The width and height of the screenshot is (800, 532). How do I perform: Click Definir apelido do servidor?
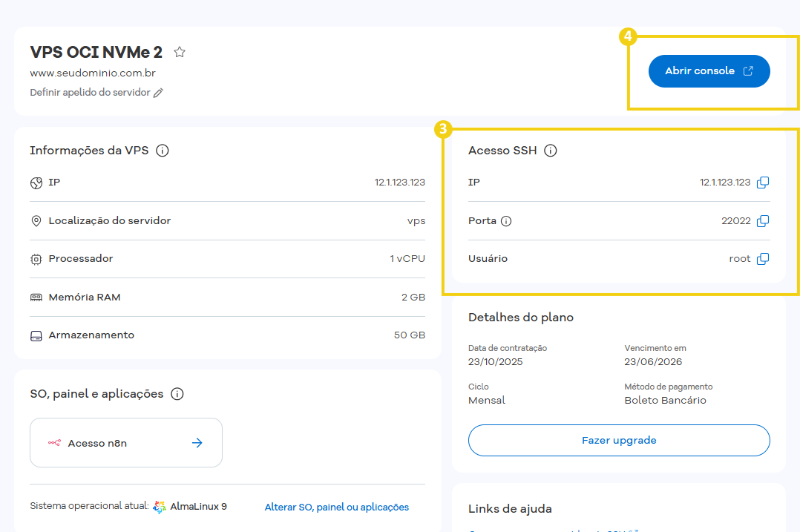click(91, 92)
